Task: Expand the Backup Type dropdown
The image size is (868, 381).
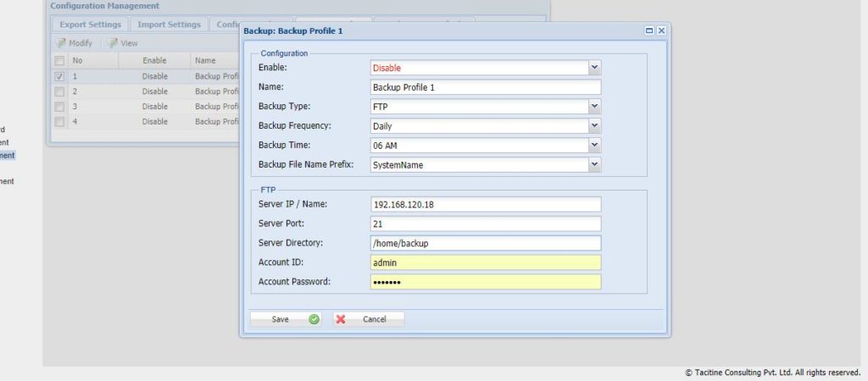Action: (x=594, y=107)
